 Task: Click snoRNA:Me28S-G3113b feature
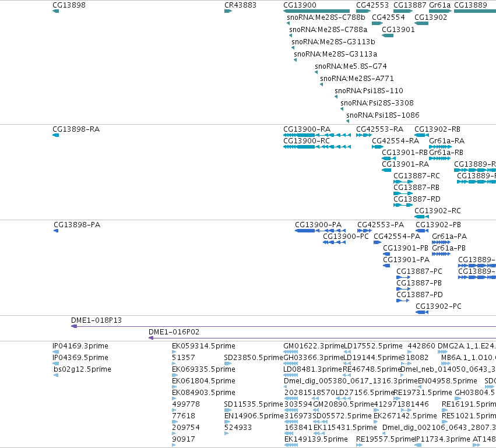(293, 48)
